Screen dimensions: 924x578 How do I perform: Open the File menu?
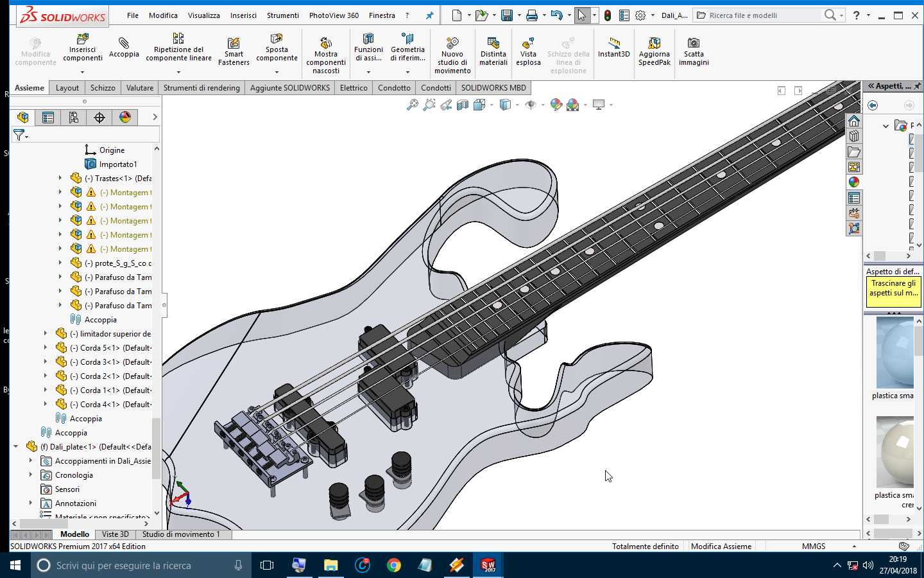133,15
